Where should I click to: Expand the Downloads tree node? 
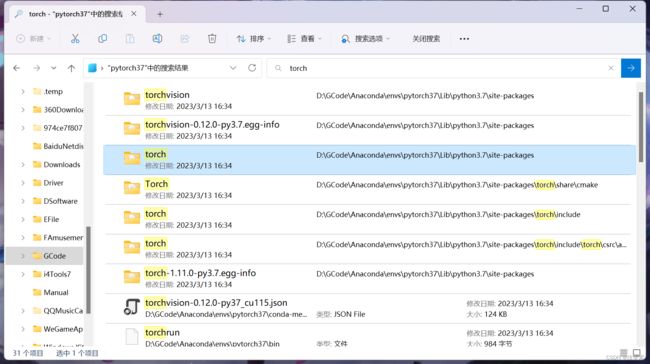[23, 165]
